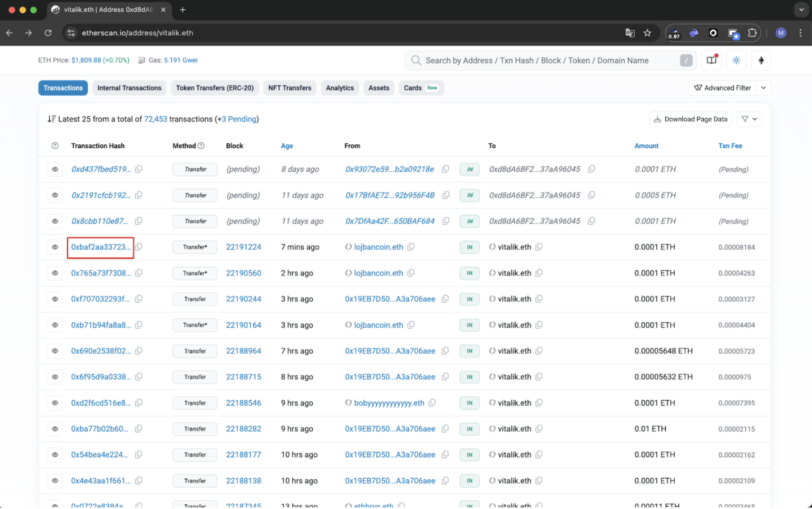Click the table header help icon
812x509 pixels.
point(55,146)
